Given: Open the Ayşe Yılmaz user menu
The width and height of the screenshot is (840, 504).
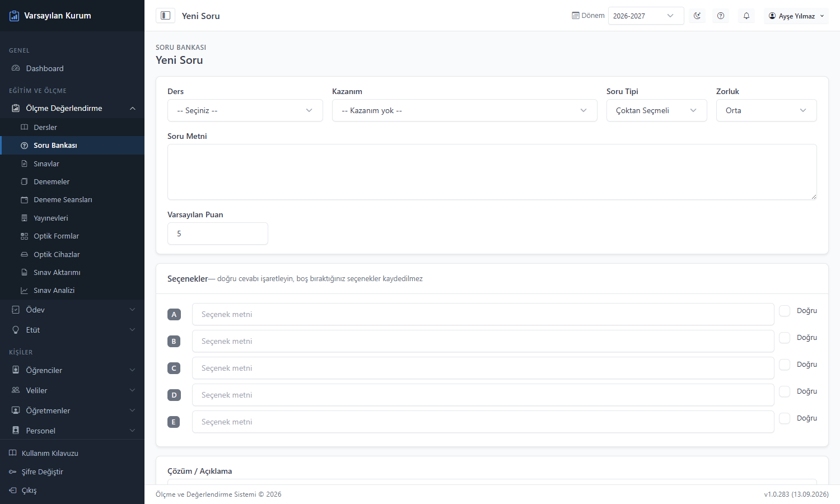Looking at the screenshot, I should [x=796, y=16].
